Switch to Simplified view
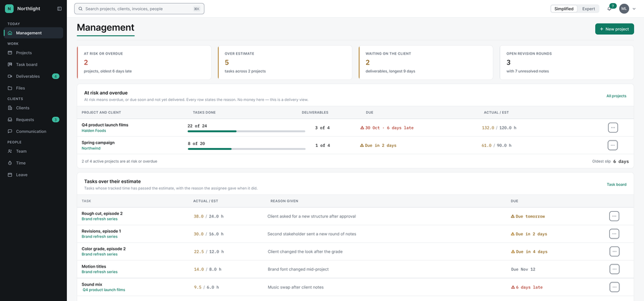644x301 pixels. (564, 9)
